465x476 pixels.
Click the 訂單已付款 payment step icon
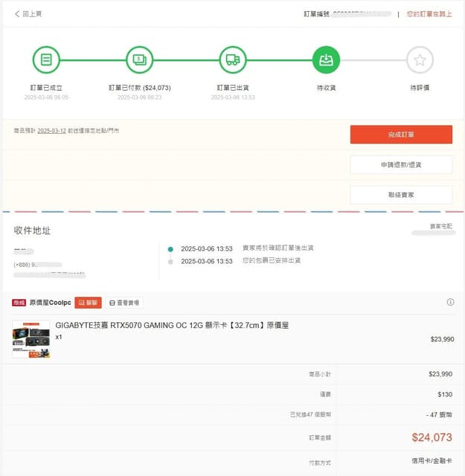tap(139, 59)
